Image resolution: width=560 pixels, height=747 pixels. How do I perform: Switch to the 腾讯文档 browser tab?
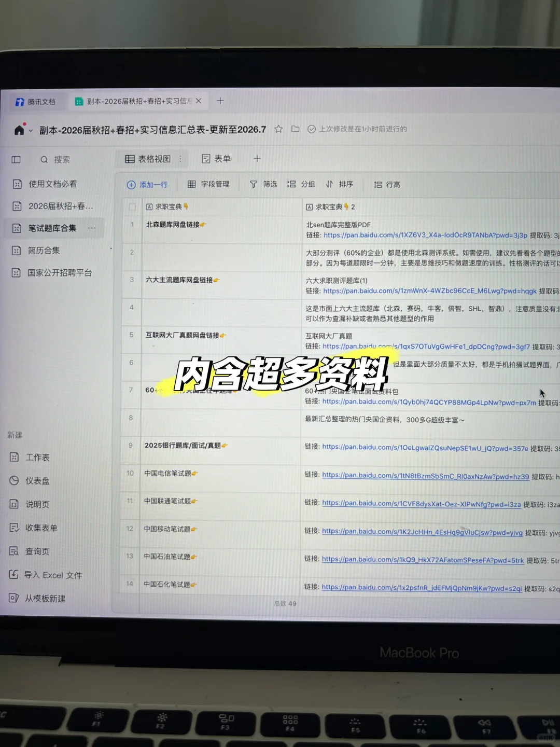click(35, 102)
